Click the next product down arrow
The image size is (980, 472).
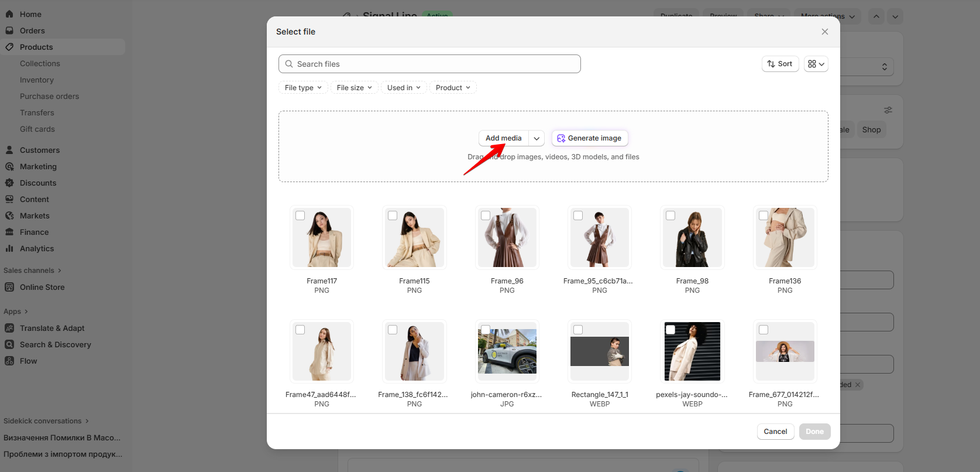[x=895, y=16]
